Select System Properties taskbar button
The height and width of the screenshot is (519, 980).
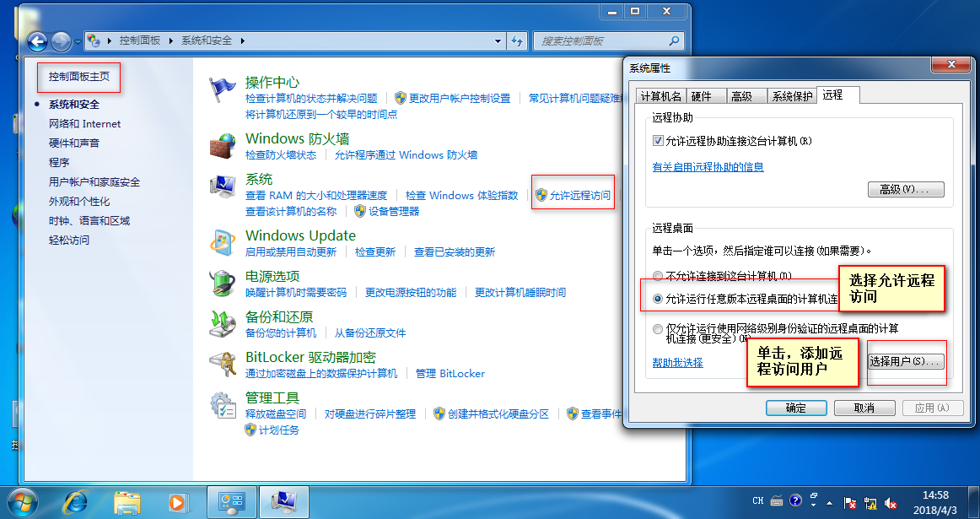pyautogui.click(x=283, y=502)
